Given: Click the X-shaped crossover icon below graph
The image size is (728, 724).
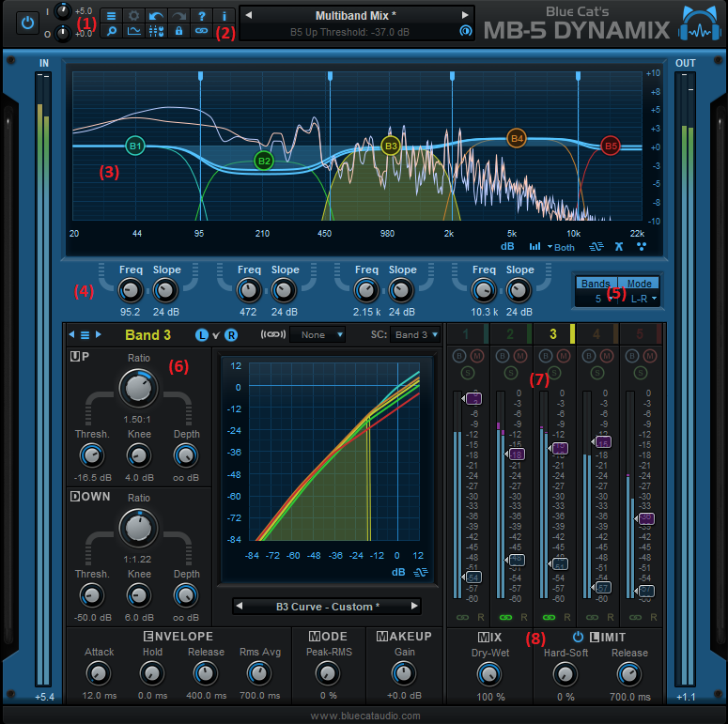Looking at the screenshot, I should (619, 246).
